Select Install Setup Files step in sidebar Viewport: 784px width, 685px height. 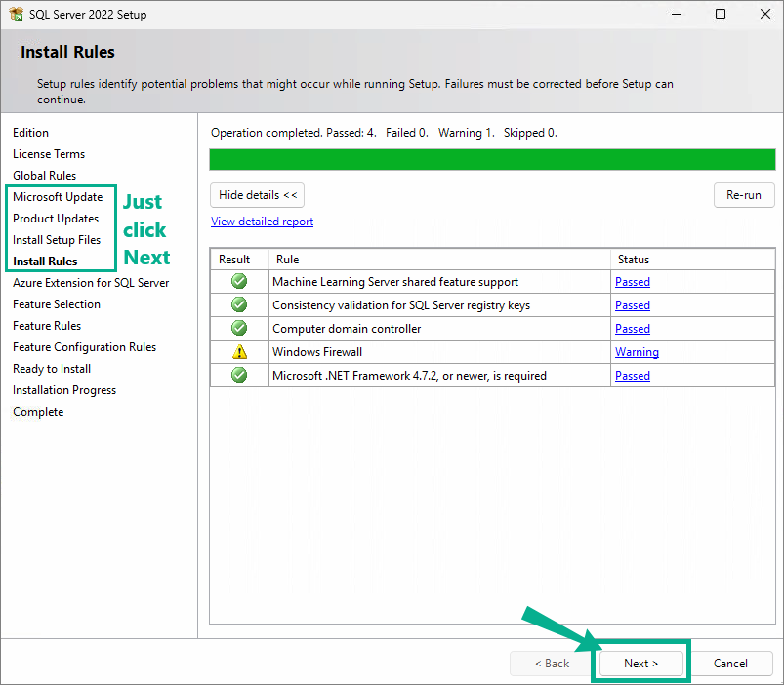pyautogui.click(x=57, y=240)
